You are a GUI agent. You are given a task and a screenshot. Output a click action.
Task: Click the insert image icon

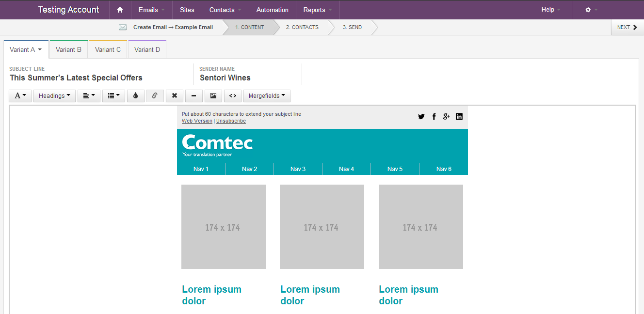tap(213, 96)
